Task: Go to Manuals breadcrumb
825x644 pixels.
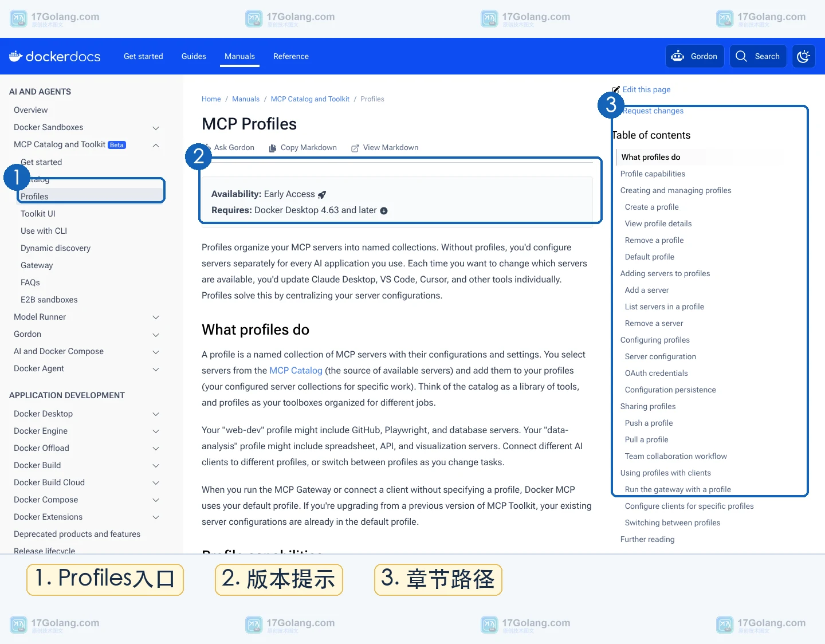Action: pos(246,99)
